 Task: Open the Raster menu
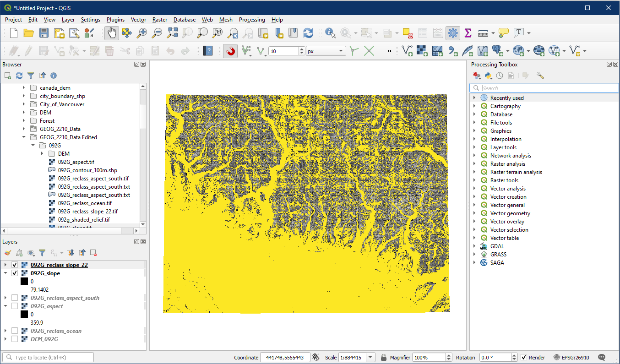(160, 20)
